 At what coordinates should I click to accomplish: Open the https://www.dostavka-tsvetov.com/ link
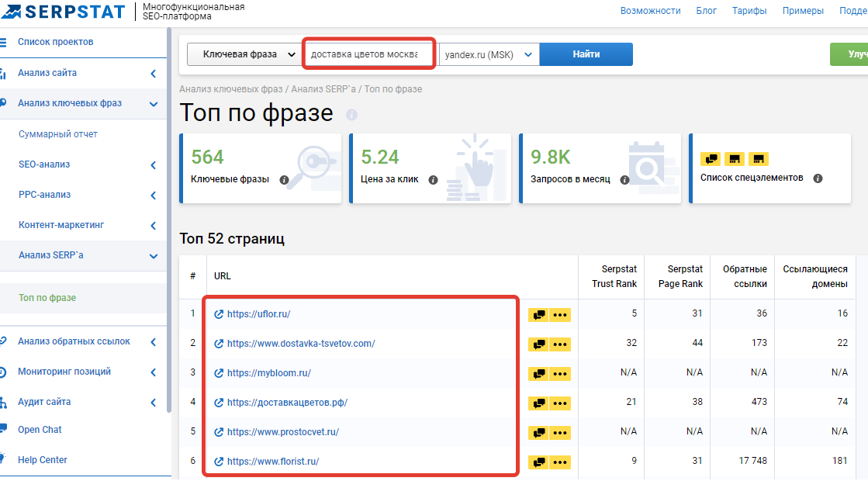pos(301,343)
